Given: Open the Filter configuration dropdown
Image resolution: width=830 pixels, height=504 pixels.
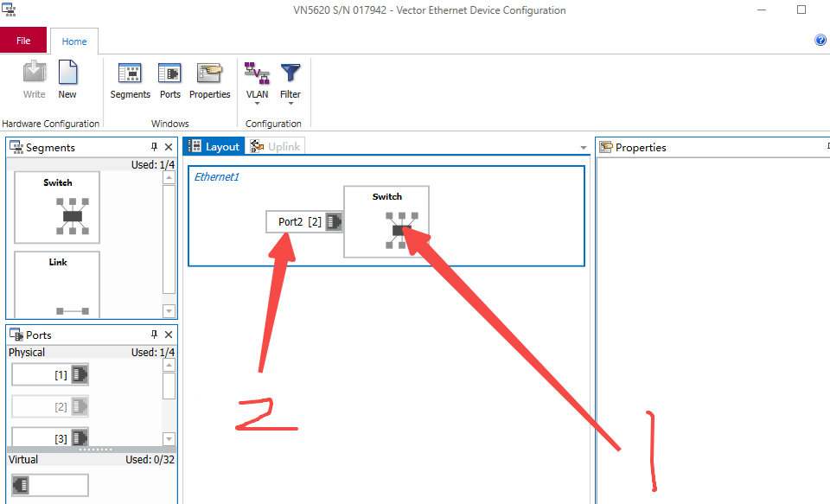Looking at the screenshot, I should (x=290, y=83).
